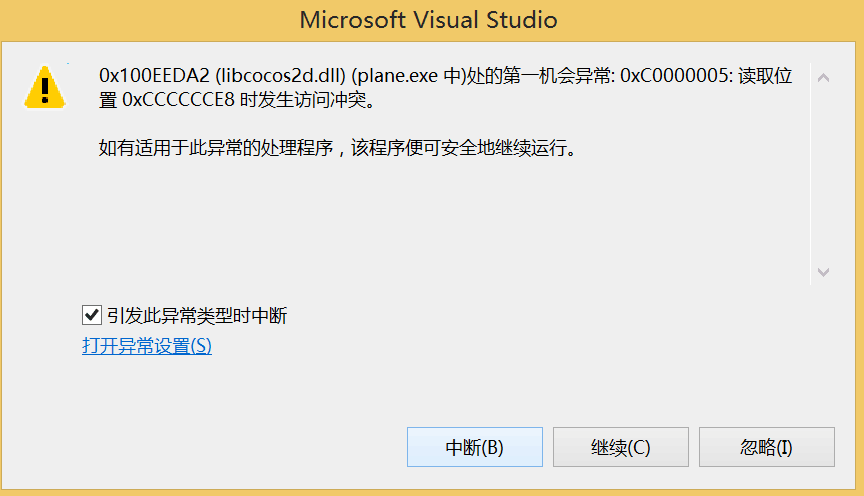Toggle the 引发此异常类型时中断 checkbox

coord(91,315)
